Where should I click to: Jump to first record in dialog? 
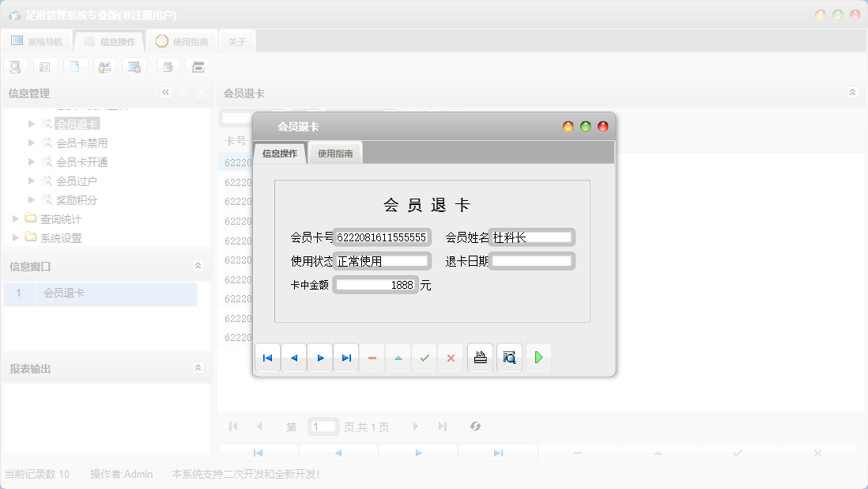[x=267, y=357]
